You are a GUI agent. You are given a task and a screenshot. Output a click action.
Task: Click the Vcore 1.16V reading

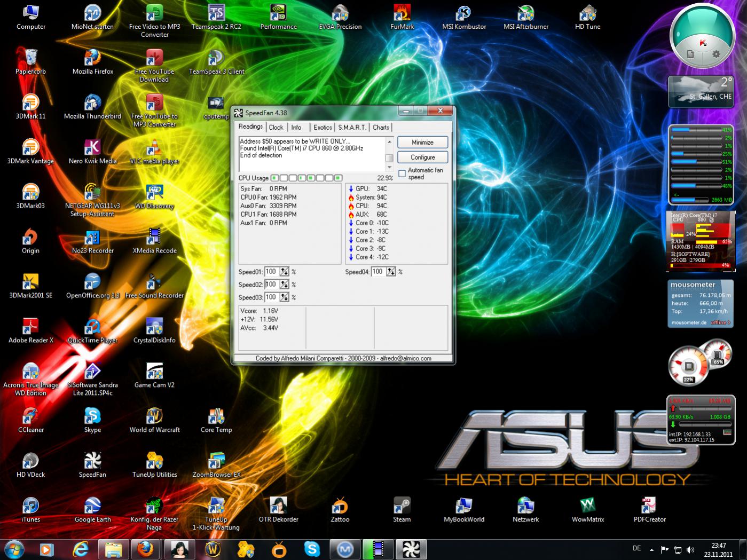click(x=260, y=311)
